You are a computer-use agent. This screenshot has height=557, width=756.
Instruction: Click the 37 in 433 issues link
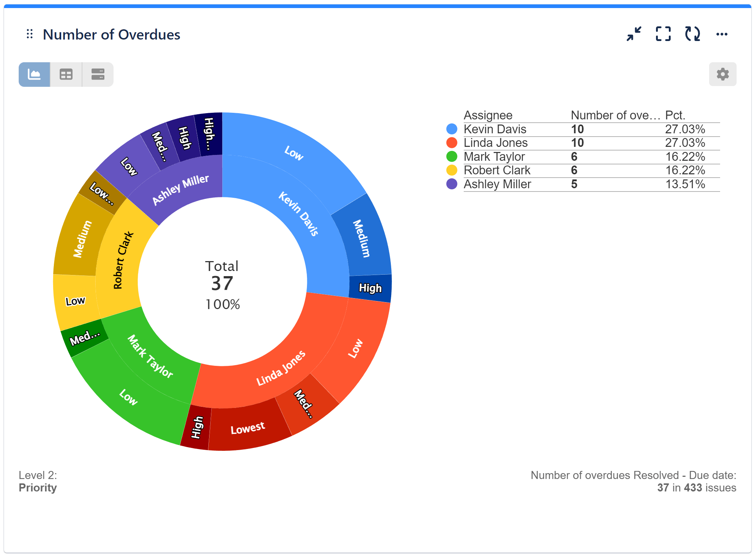pyautogui.click(x=696, y=487)
